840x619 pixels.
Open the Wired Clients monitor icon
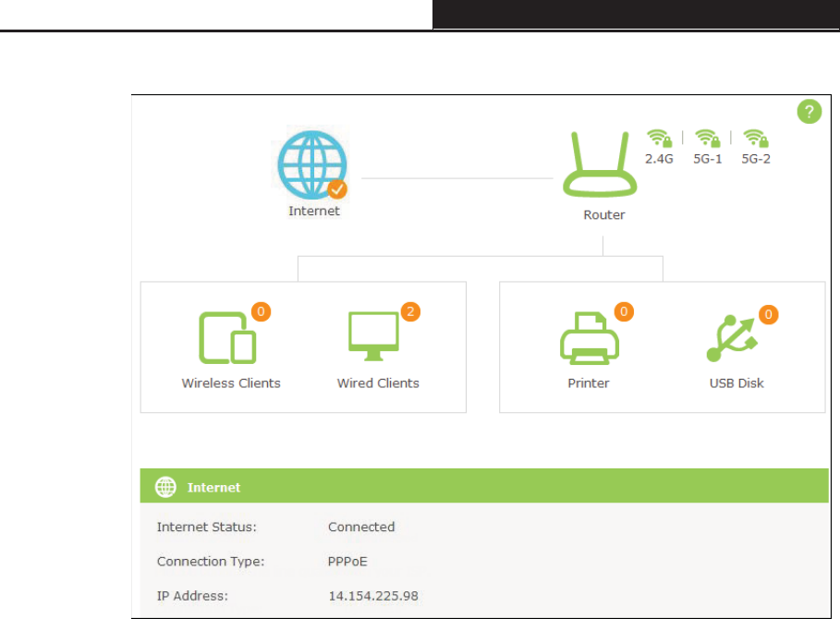pyautogui.click(x=373, y=336)
